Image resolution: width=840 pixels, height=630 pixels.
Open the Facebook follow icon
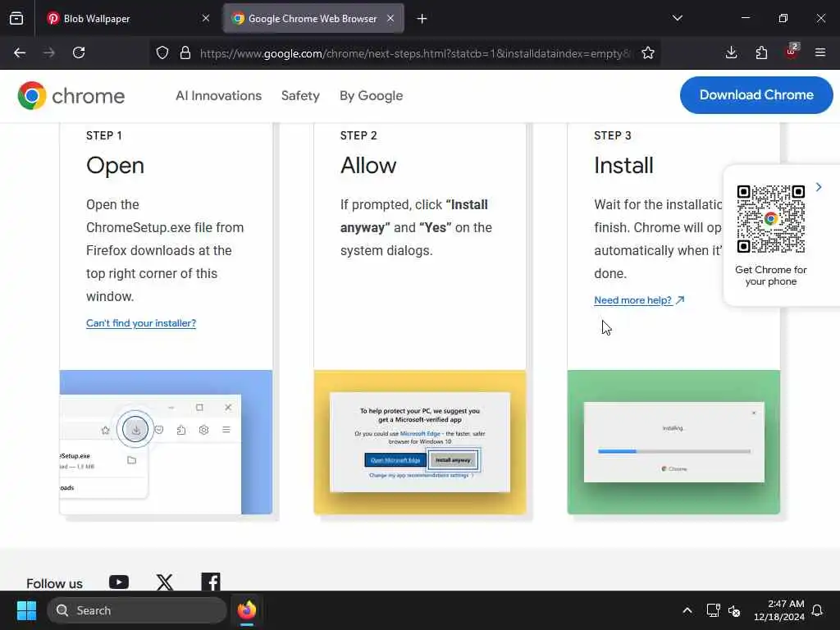[211, 582]
